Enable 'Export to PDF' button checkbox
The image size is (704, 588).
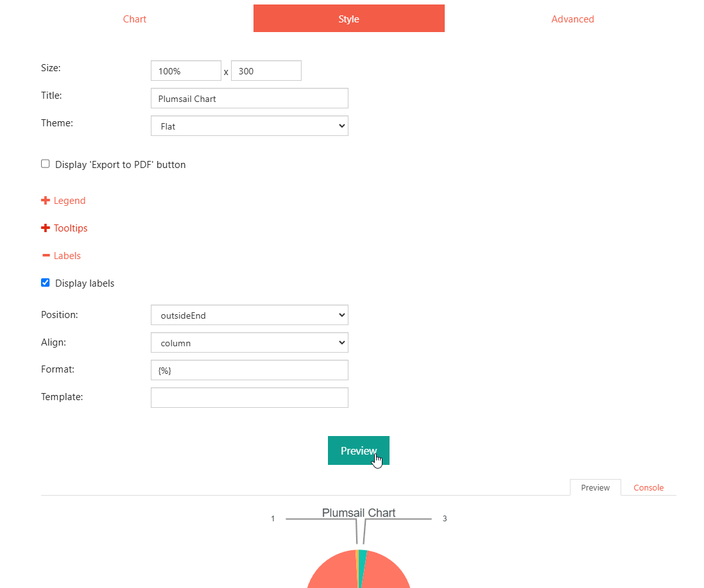46,164
